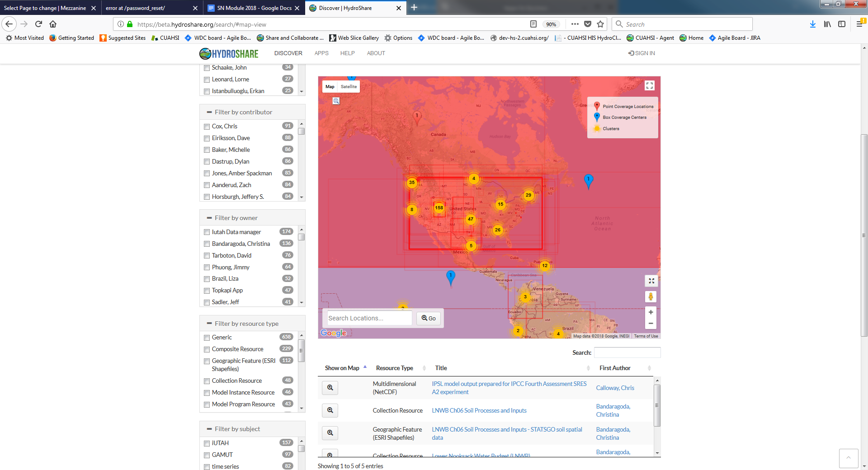The image size is (868, 470).
Task: Check the Composite Resource filter
Action: pos(207,349)
